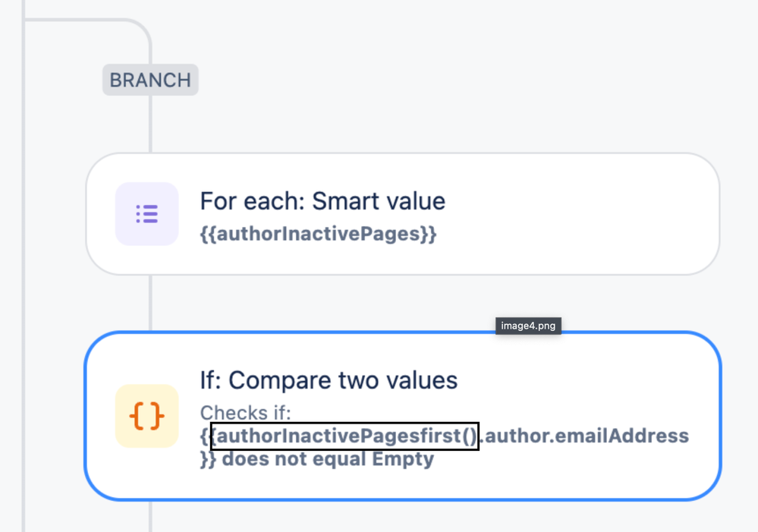The width and height of the screenshot is (758, 532).
Task: Click the purple list icon for the For each component
Action: pos(147,214)
